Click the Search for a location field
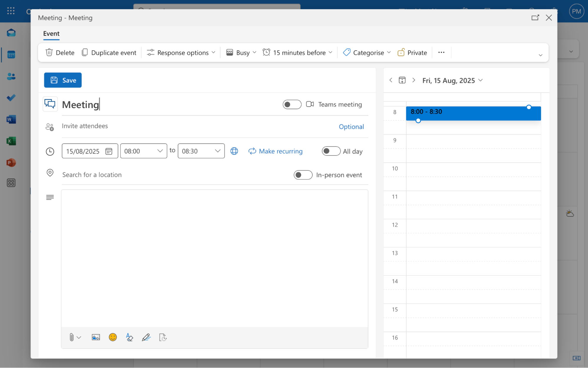 pyautogui.click(x=92, y=175)
